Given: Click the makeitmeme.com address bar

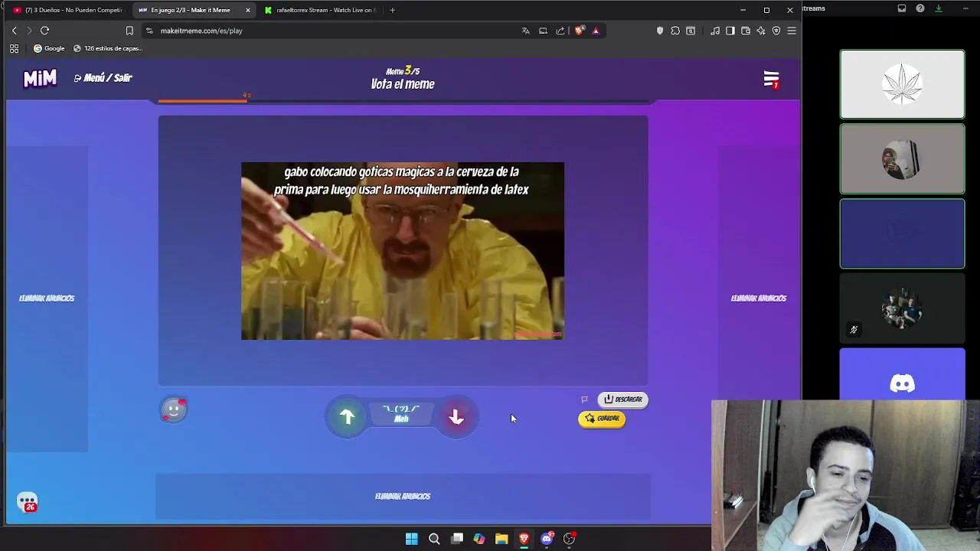Looking at the screenshot, I should click(329, 31).
